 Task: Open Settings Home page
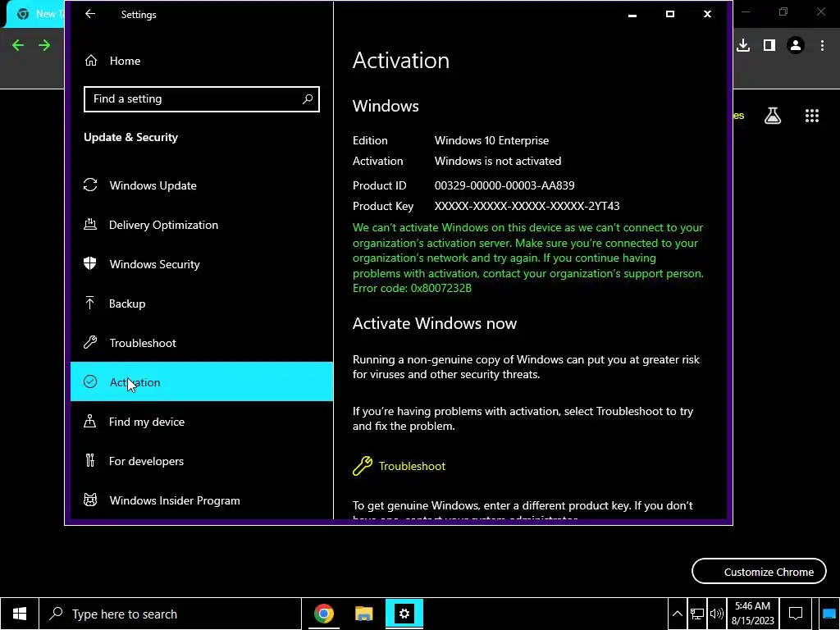click(125, 61)
